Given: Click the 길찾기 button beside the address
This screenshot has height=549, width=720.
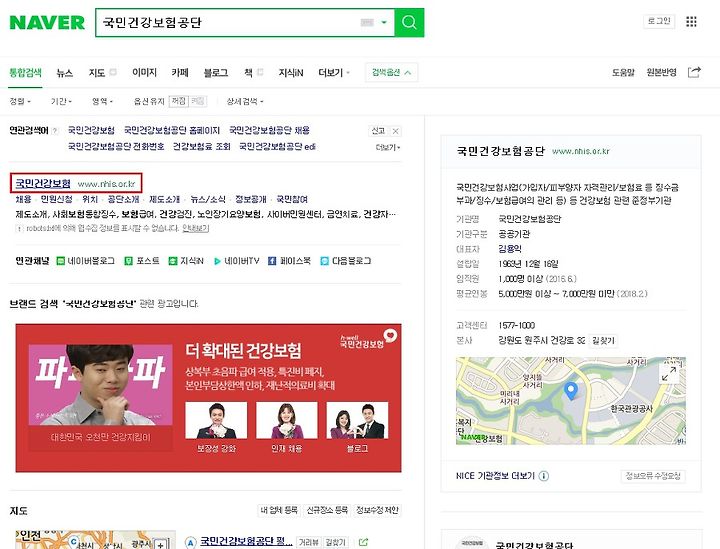Looking at the screenshot, I should point(603,341).
